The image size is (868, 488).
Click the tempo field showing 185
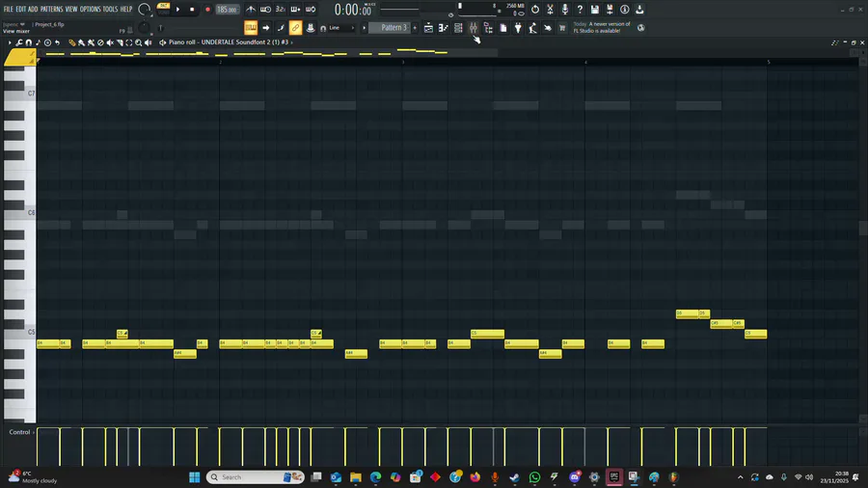[227, 10]
